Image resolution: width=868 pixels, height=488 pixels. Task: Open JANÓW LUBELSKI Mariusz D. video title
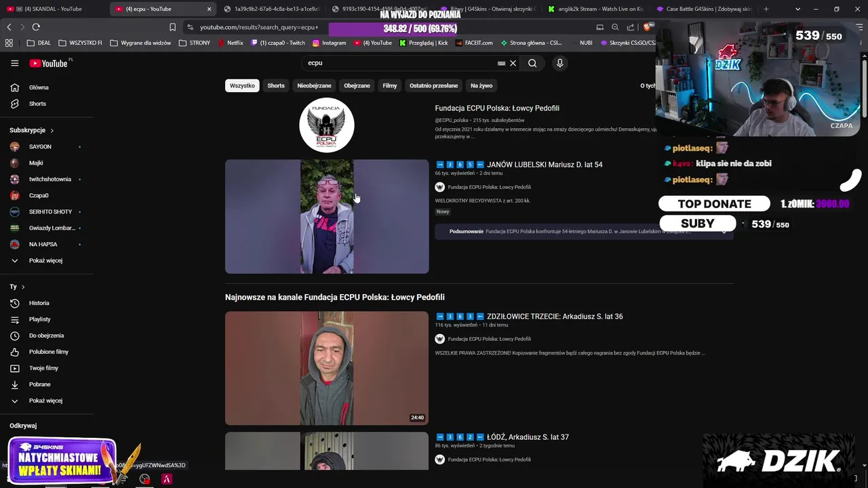pos(519,165)
